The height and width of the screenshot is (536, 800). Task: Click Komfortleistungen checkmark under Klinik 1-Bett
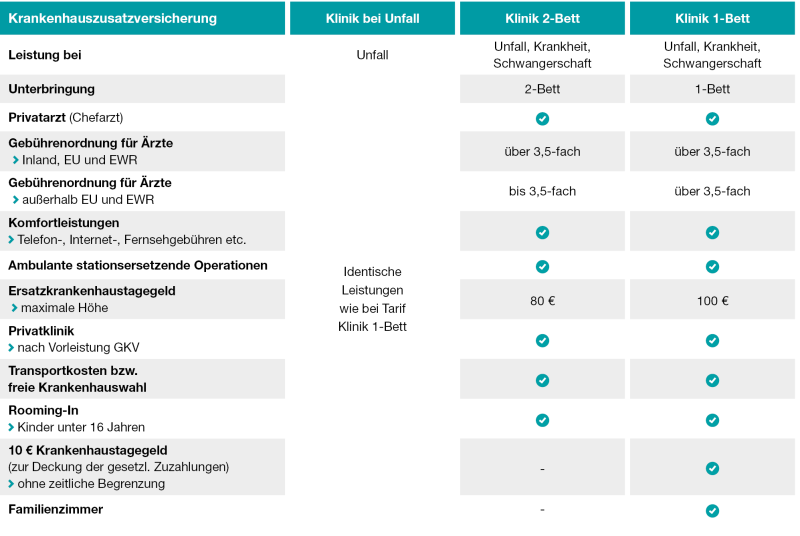pos(712,232)
